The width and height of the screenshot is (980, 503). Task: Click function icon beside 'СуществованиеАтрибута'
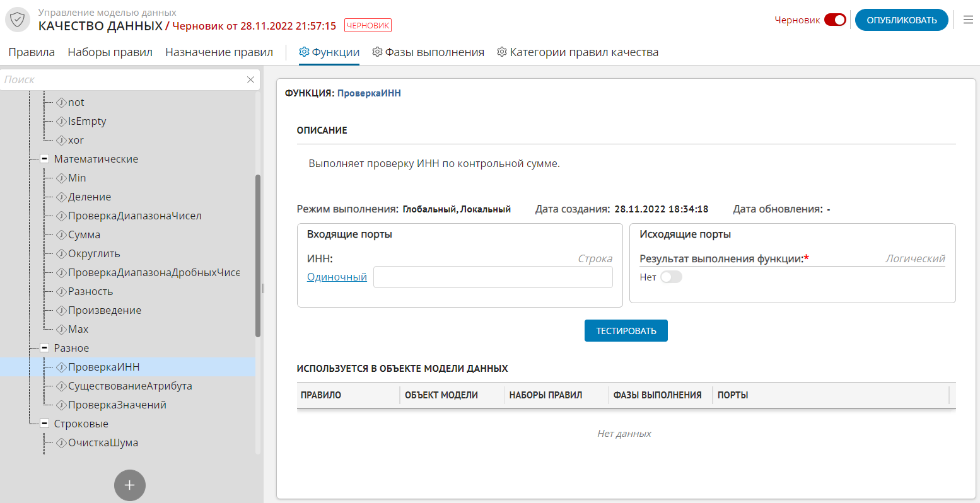61,386
